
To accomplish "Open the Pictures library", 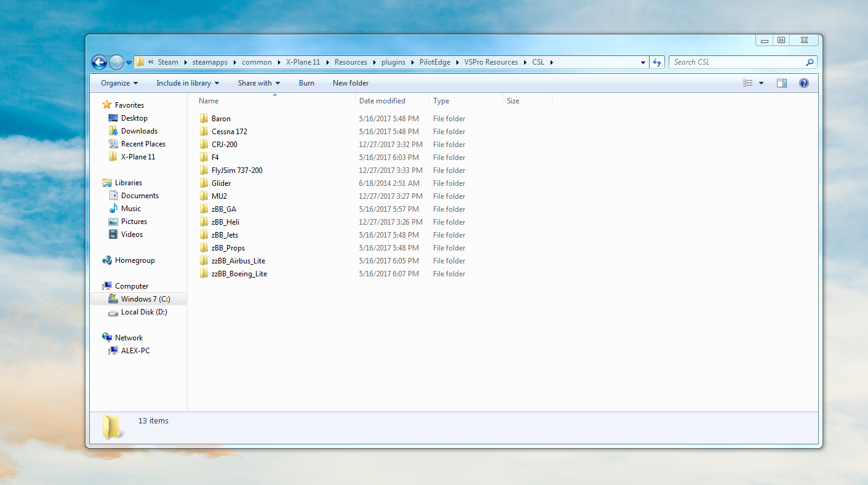I will point(134,222).
